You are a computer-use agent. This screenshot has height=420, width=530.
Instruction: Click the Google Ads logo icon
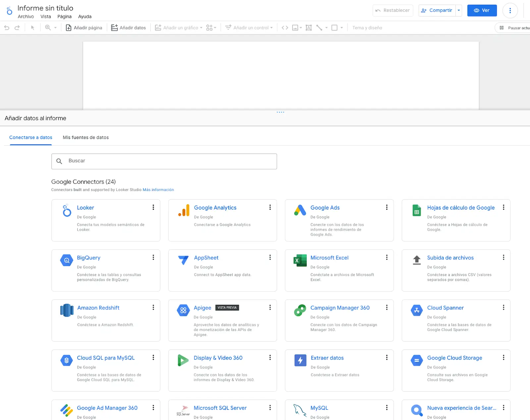[x=300, y=210]
